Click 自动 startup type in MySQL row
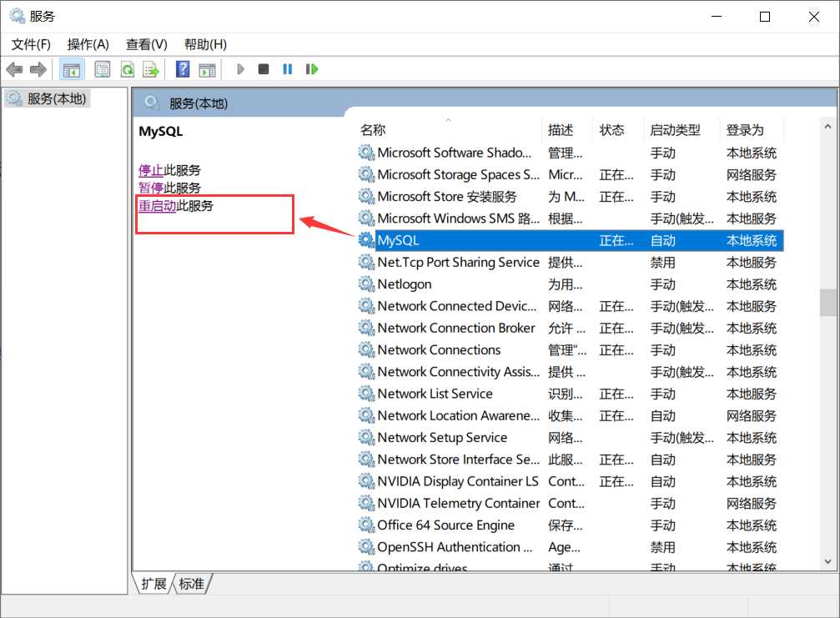 [662, 241]
